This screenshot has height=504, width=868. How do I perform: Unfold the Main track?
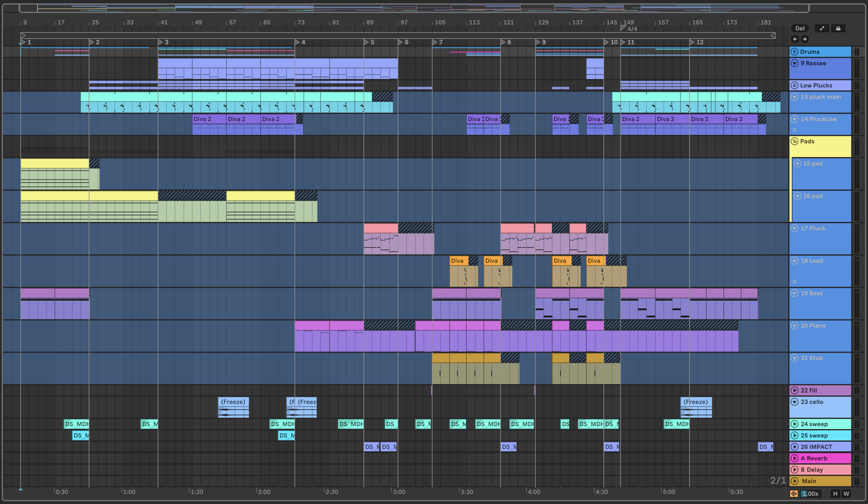[794, 481]
